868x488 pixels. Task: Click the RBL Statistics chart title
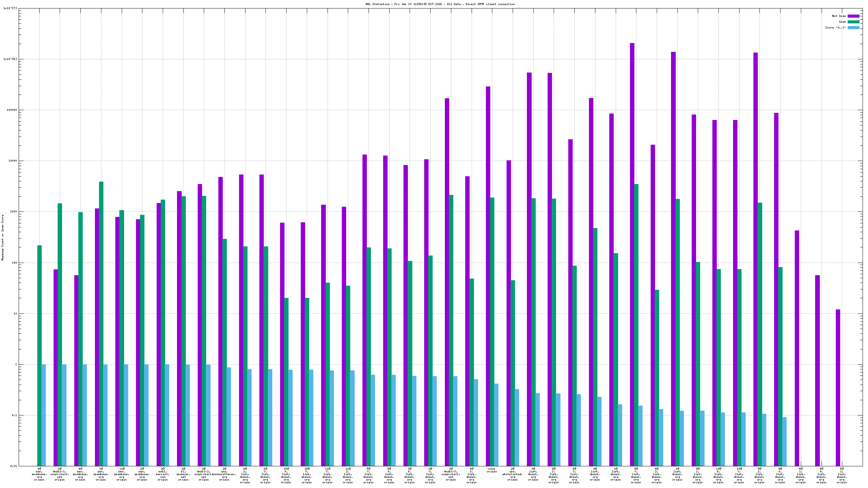(440, 4)
